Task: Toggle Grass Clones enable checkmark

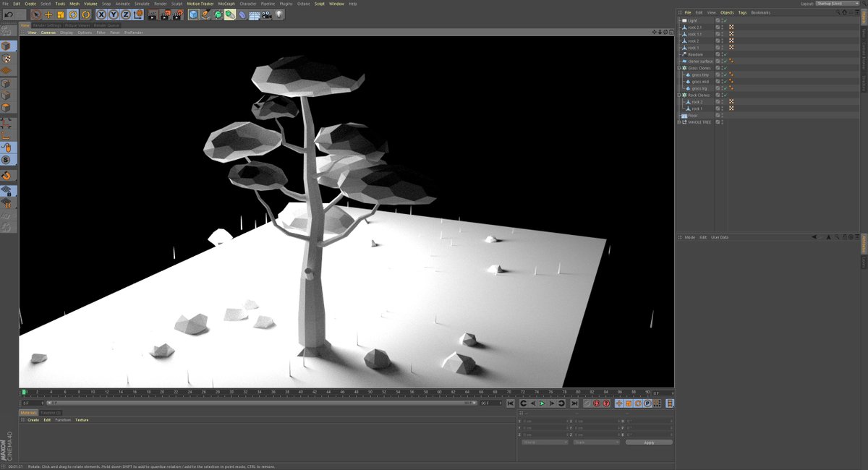Action: (x=726, y=68)
